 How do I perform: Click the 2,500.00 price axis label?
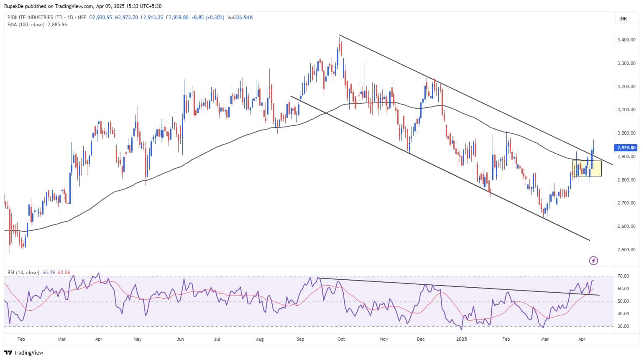coord(626,250)
